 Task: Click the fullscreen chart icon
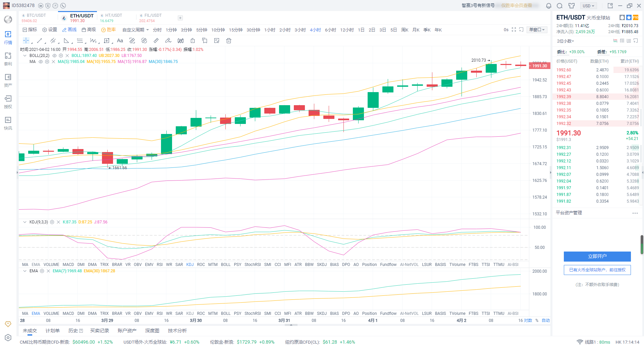[514, 30]
